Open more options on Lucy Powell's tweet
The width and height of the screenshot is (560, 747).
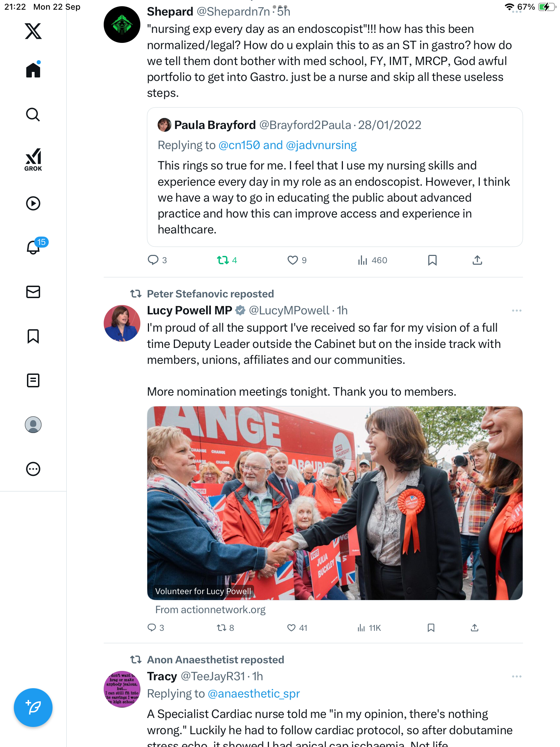pyautogui.click(x=516, y=311)
